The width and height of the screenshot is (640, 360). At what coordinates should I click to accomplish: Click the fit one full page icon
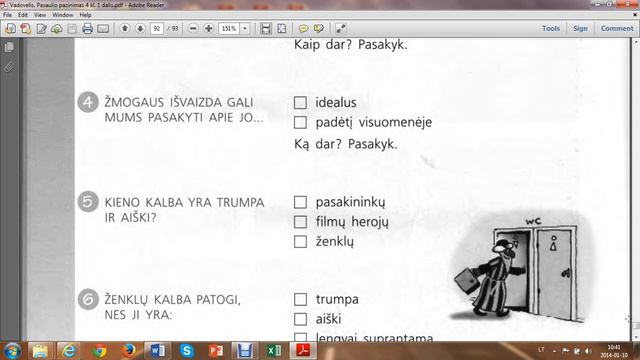(282, 29)
